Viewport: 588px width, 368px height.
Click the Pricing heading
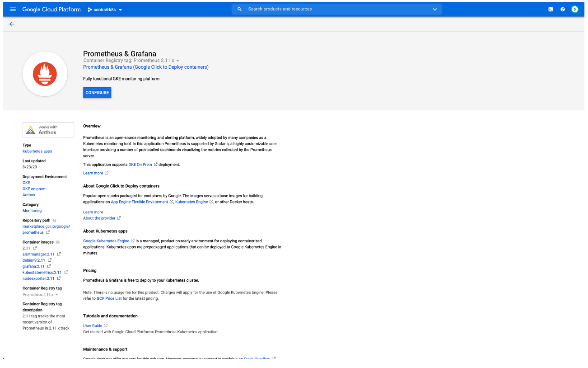point(90,271)
